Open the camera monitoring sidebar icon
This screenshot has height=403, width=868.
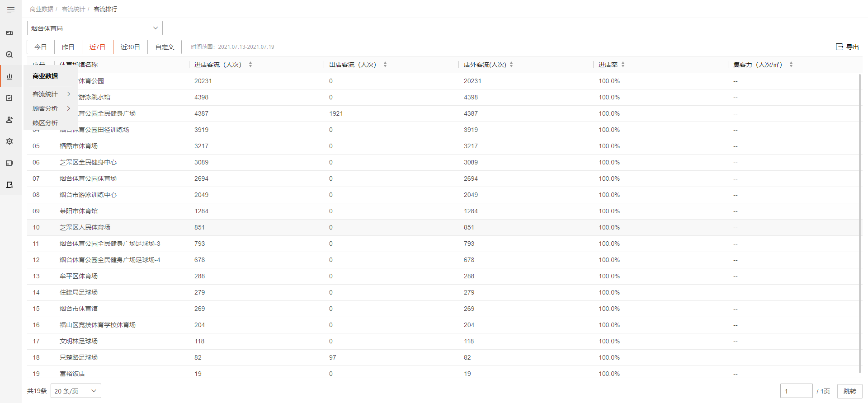tap(9, 33)
